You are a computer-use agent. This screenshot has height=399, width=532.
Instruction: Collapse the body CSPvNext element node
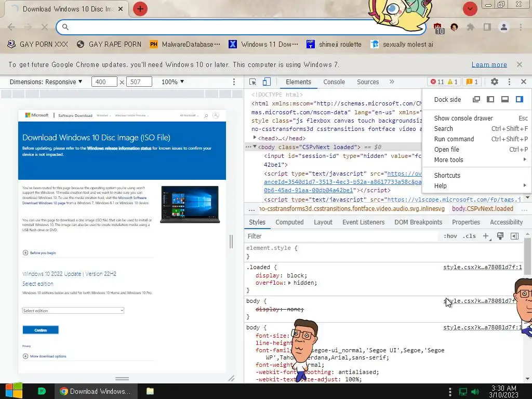click(x=255, y=147)
